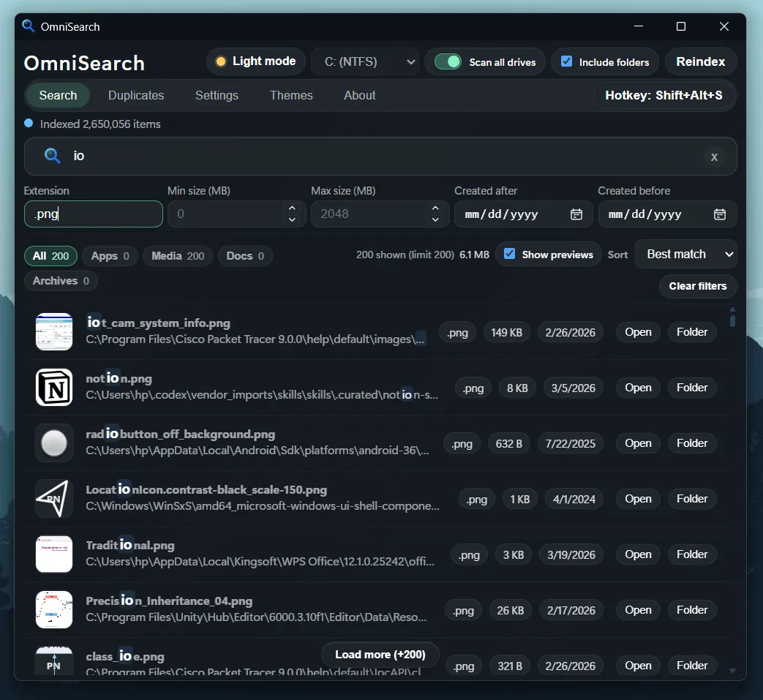Click the Min size (MB) field
Viewport: 763px width, 700px height.
[x=236, y=214]
